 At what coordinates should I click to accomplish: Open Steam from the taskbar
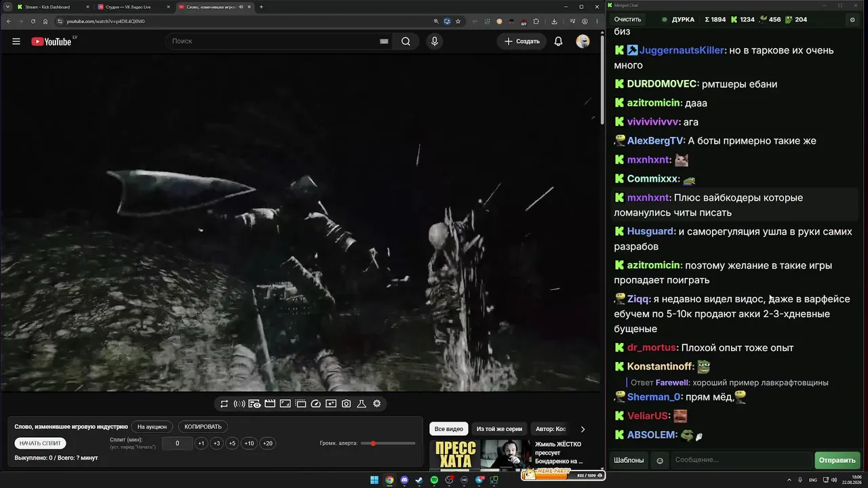pyautogui.click(x=419, y=481)
